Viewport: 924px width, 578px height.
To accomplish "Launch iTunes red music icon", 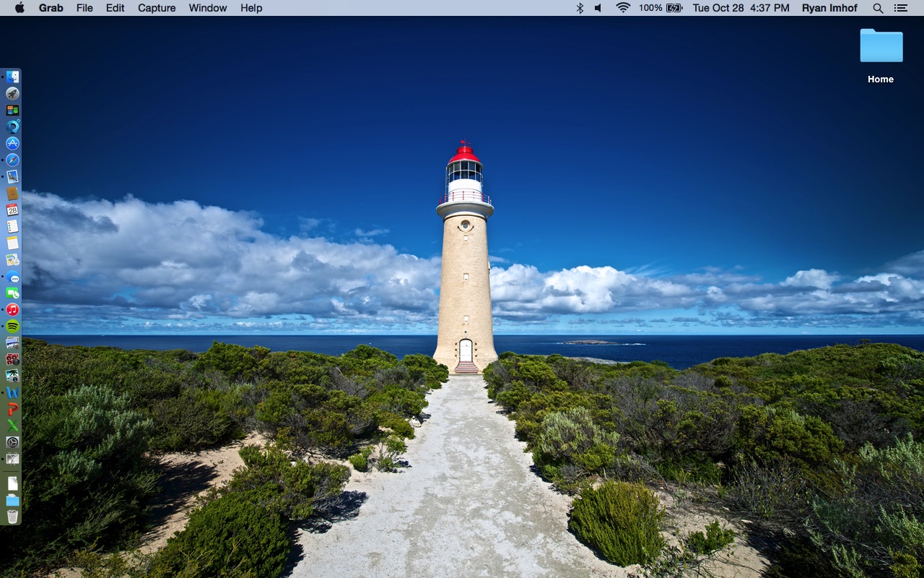I will [12, 310].
